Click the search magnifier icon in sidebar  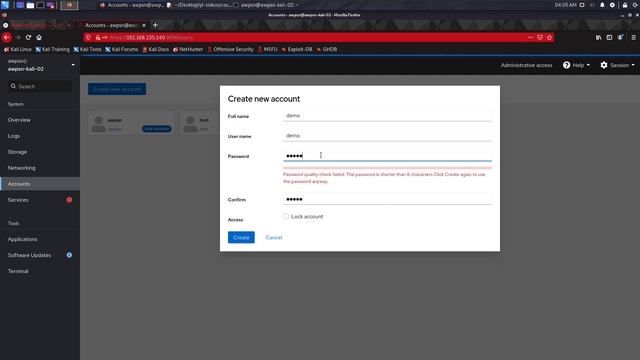tap(13, 86)
